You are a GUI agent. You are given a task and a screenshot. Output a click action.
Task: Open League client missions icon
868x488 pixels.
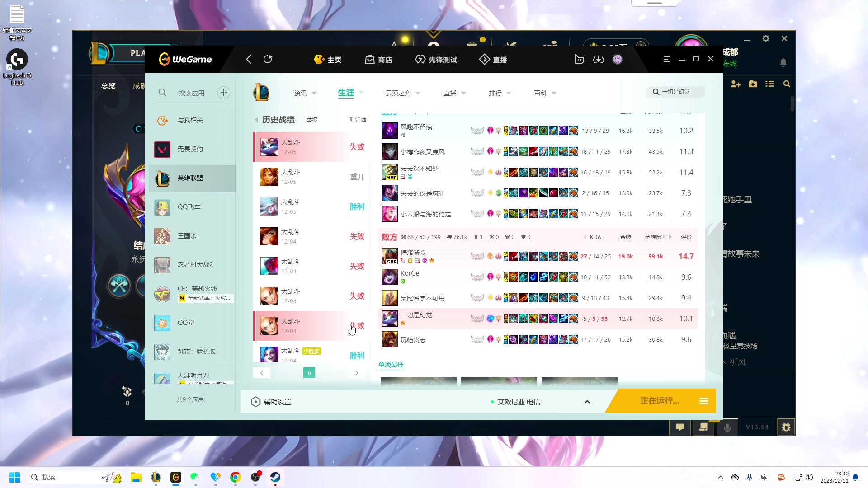(x=703, y=427)
